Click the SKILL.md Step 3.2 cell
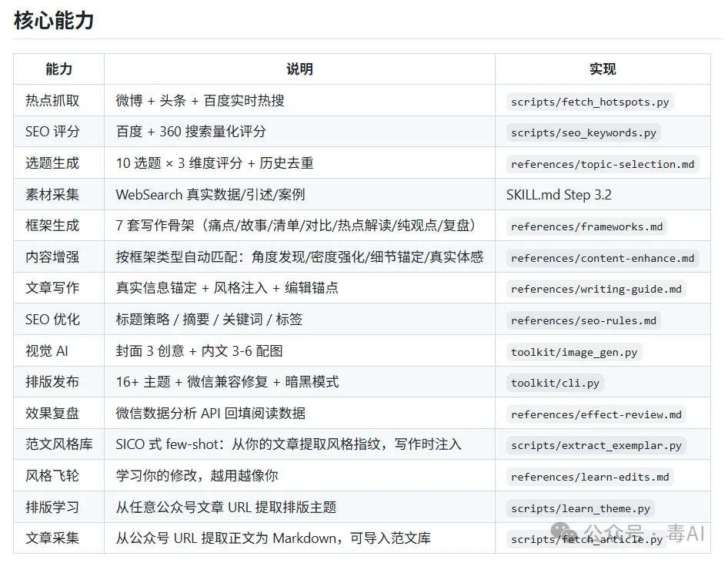728x563 pixels. [557, 195]
